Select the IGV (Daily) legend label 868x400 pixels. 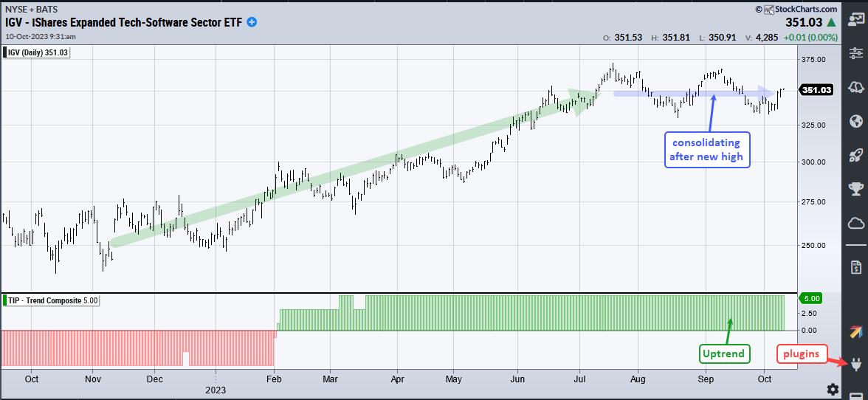37,52
